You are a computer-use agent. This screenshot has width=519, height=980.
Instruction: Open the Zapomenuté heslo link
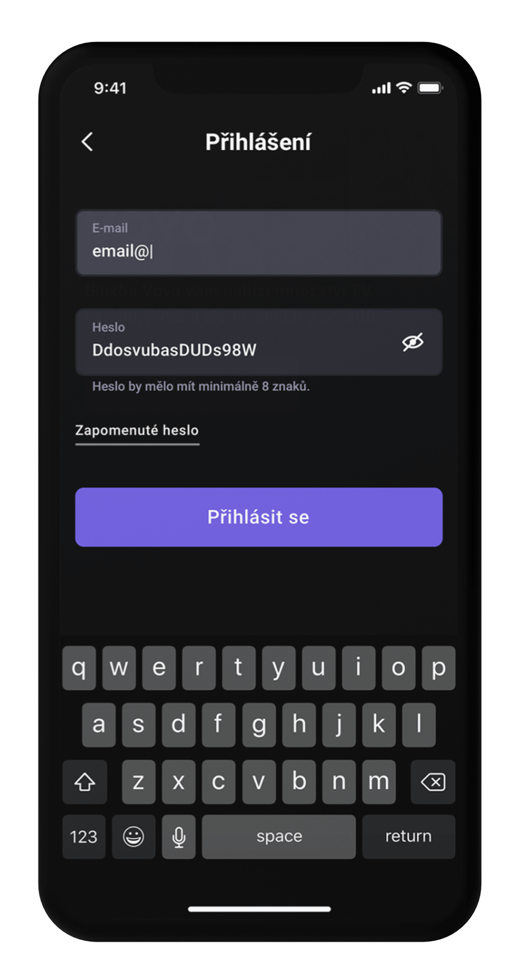pos(137,431)
